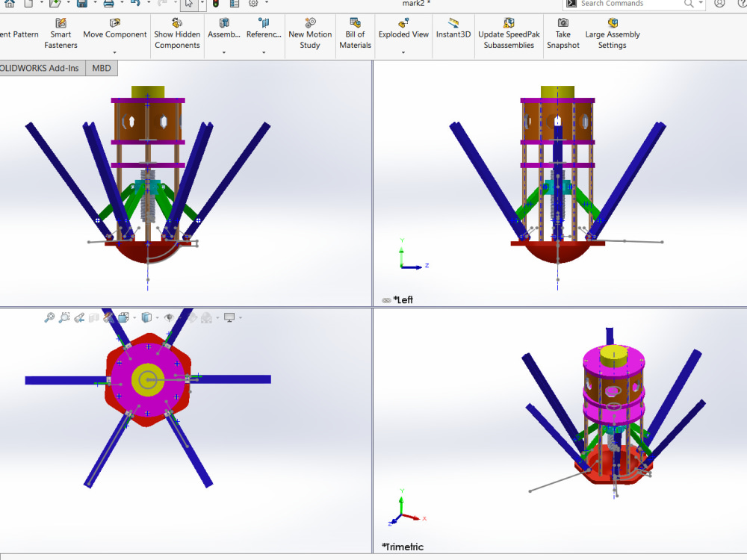Click the Previous View icon
Image resolution: width=747 pixels, height=560 pixels.
coord(79,317)
